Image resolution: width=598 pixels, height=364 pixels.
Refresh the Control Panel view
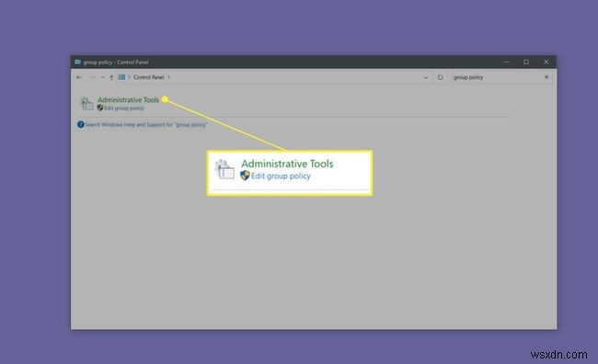coord(440,77)
